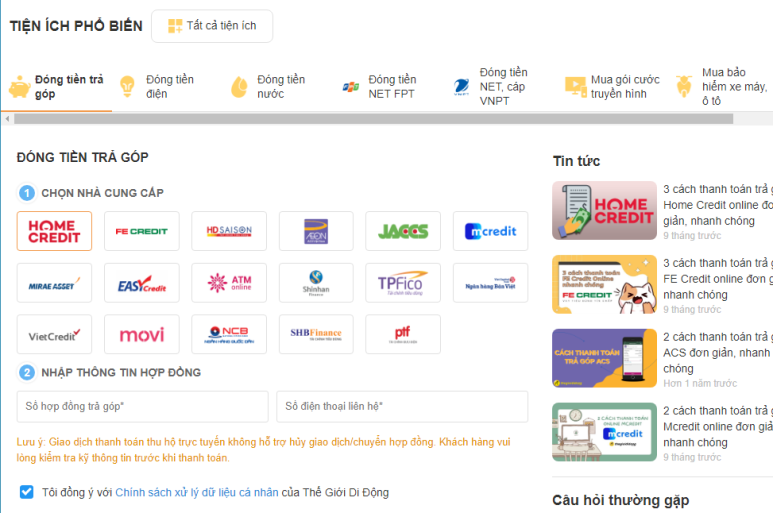This screenshot has height=513, width=773.
Task: Switch to Đóng tiền điện tab
Action: 158,87
